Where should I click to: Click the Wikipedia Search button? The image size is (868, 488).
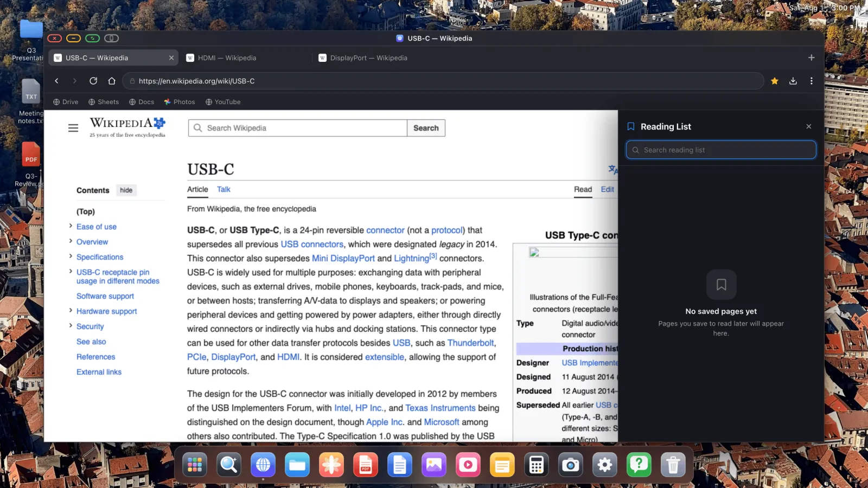[426, 128]
